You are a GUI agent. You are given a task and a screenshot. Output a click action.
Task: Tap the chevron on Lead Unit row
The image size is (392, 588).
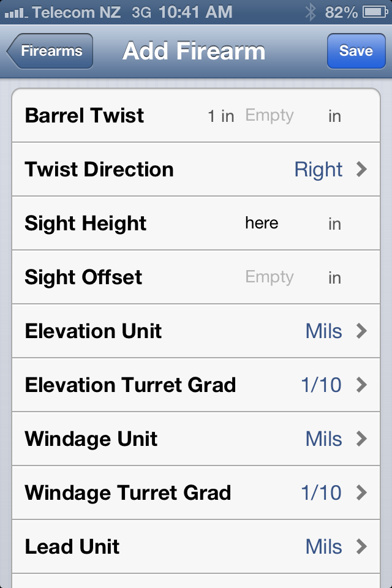361,546
